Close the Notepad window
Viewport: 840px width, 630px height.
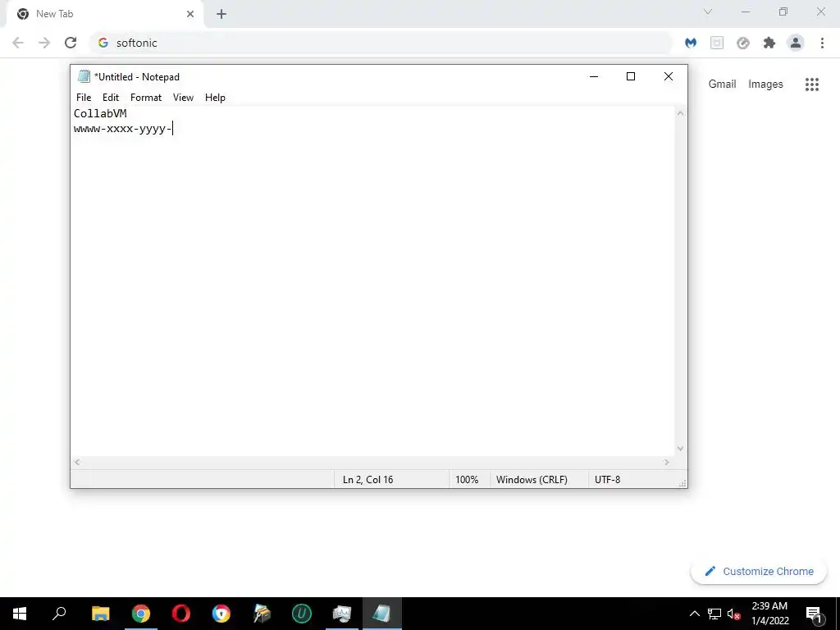coord(668,76)
